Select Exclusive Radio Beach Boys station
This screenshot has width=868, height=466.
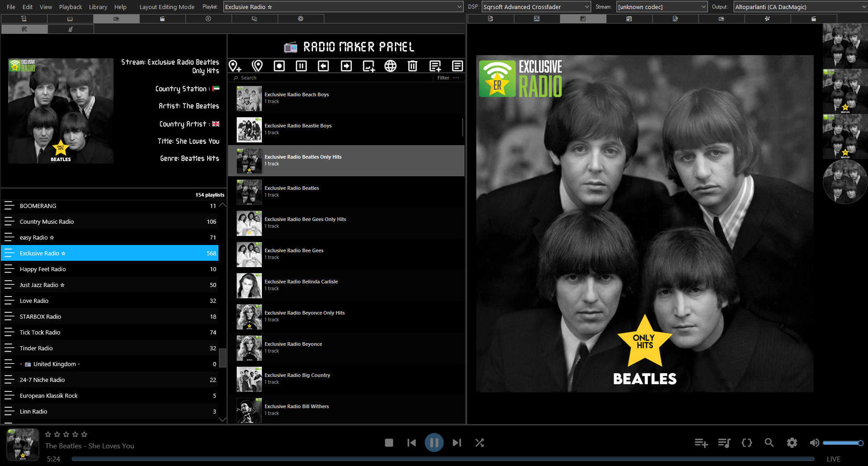(x=346, y=98)
